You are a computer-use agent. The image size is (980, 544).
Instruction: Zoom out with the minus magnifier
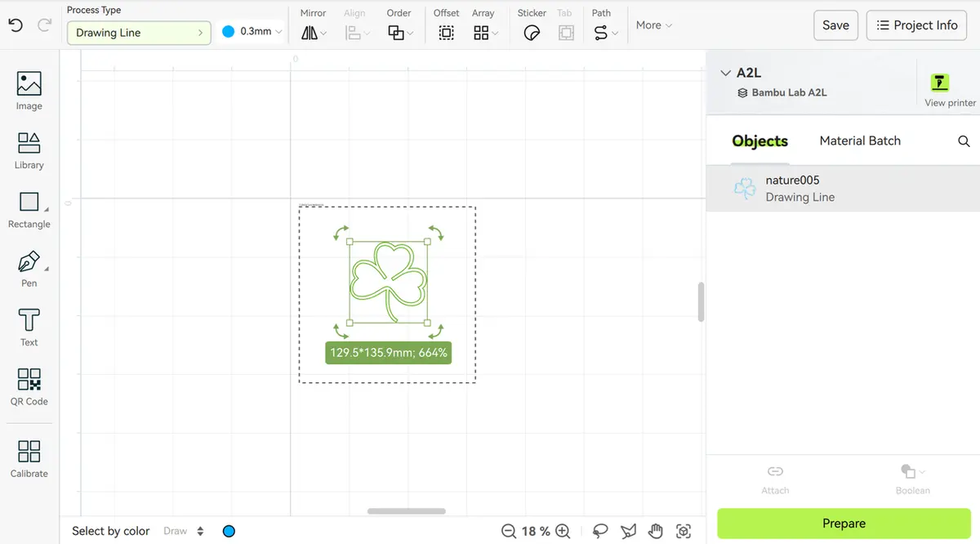coord(509,531)
